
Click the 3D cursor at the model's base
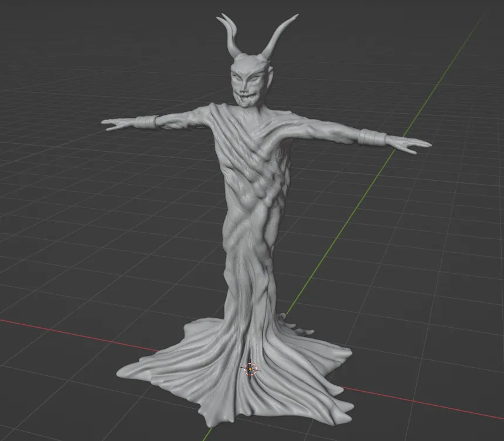click(x=250, y=369)
